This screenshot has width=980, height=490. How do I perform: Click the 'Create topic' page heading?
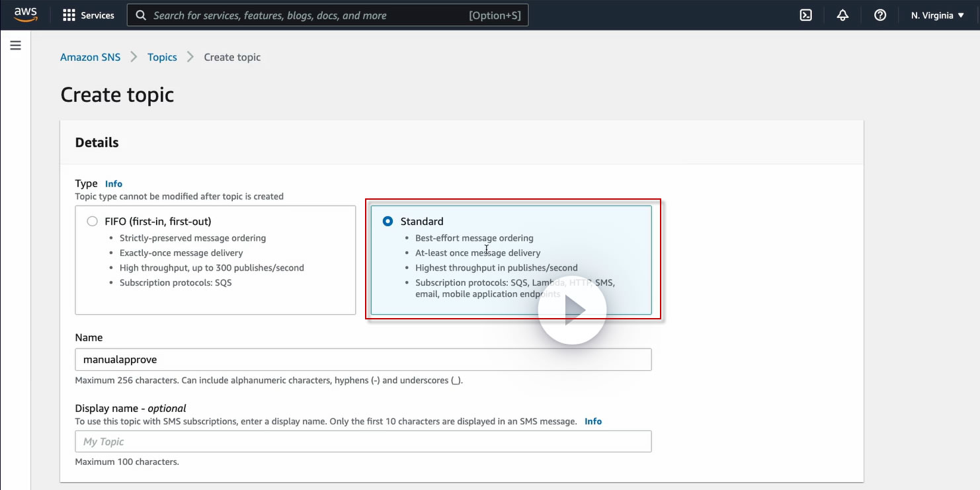117,95
